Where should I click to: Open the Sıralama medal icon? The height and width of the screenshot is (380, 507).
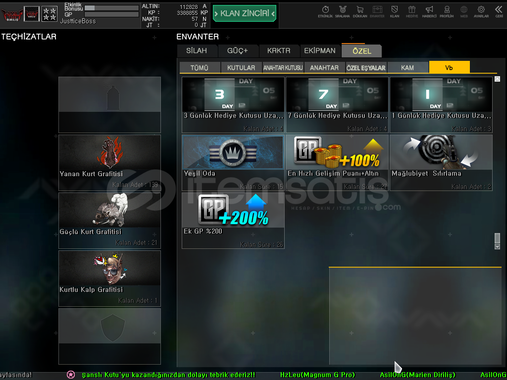click(343, 11)
